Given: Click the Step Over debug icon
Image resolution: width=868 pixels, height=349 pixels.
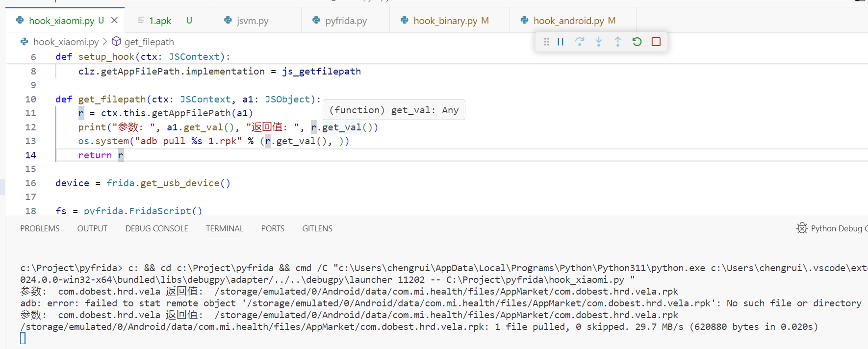Looking at the screenshot, I should (x=580, y=42).
